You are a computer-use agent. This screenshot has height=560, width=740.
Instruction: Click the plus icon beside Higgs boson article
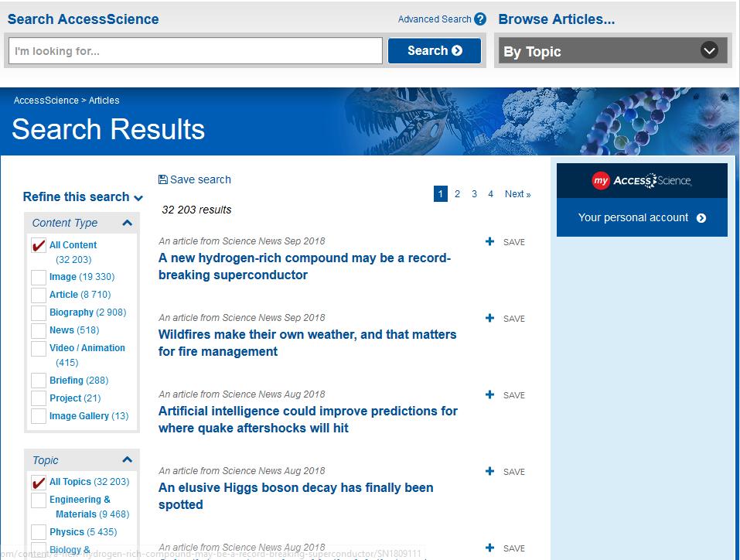click(x=490, y=471)
